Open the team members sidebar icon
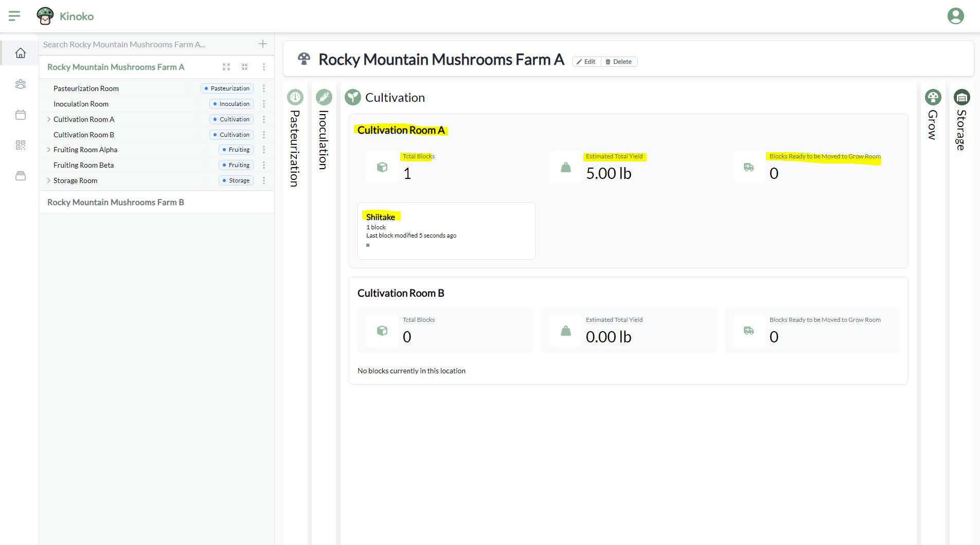This screenshot has height=545, width=980. (21, 84)
